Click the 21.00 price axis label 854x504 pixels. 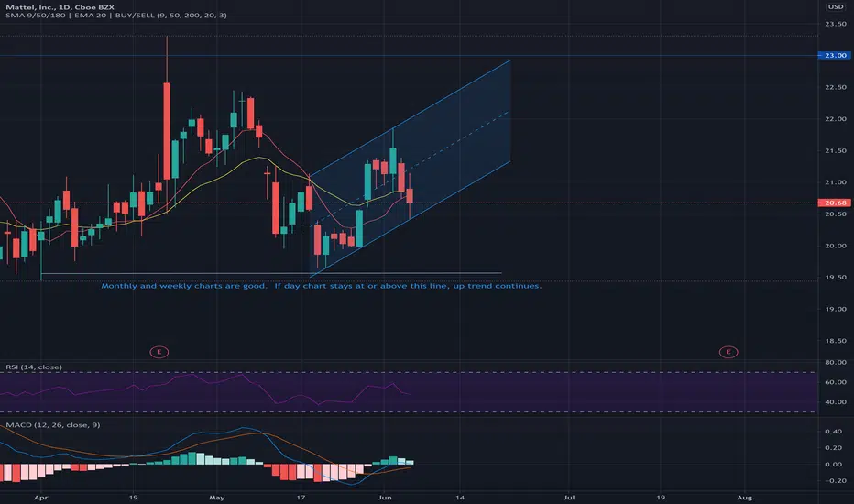click(835, 182)
